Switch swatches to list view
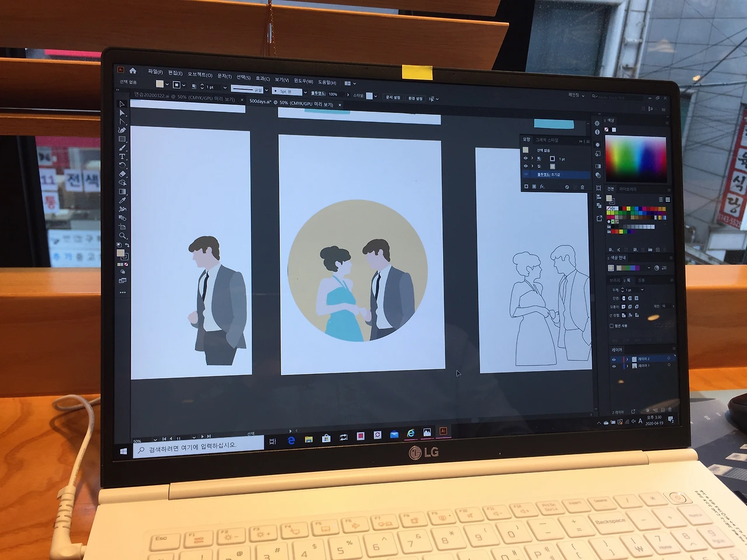The image size is (747, 560). coord(661,199)
